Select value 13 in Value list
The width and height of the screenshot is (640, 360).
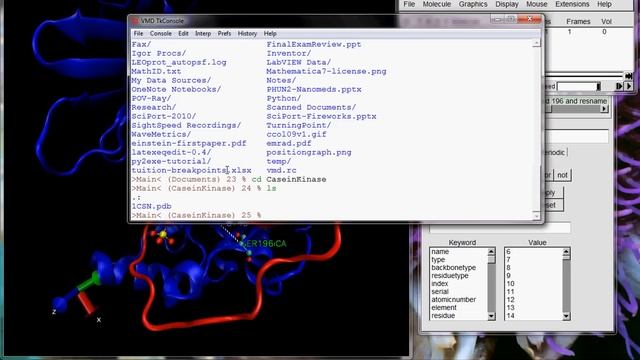(510, 307)
